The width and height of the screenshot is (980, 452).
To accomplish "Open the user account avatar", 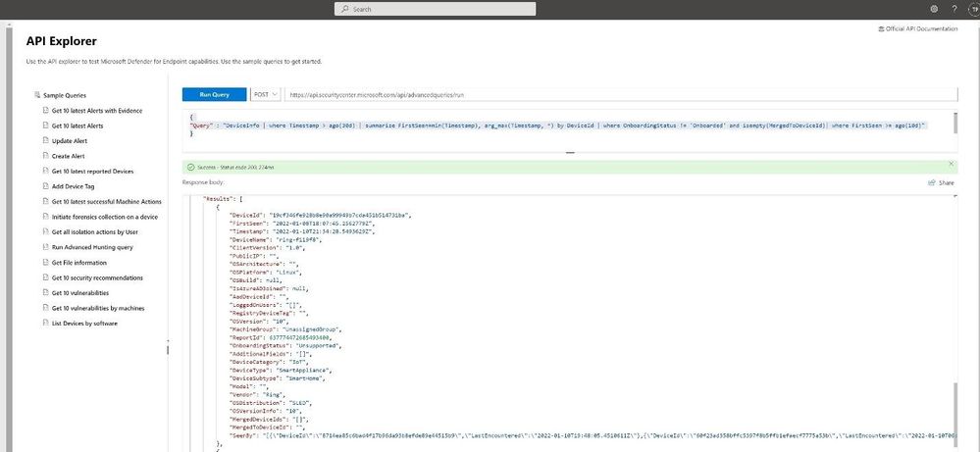I will pyautogui.click(x=975, y=9).
